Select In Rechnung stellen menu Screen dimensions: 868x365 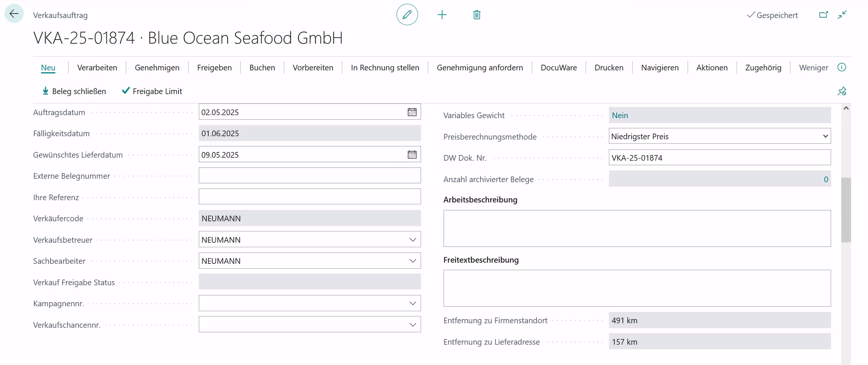click(385, 68)
